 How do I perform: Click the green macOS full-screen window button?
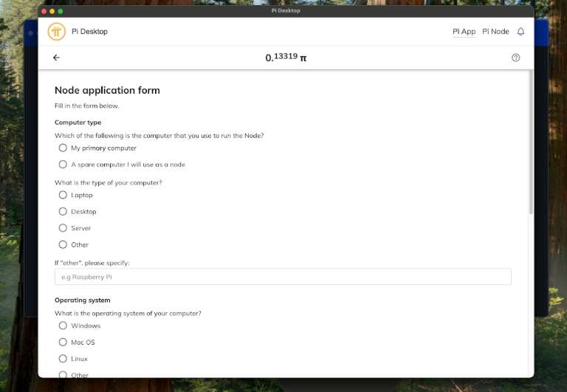point(61,11)
